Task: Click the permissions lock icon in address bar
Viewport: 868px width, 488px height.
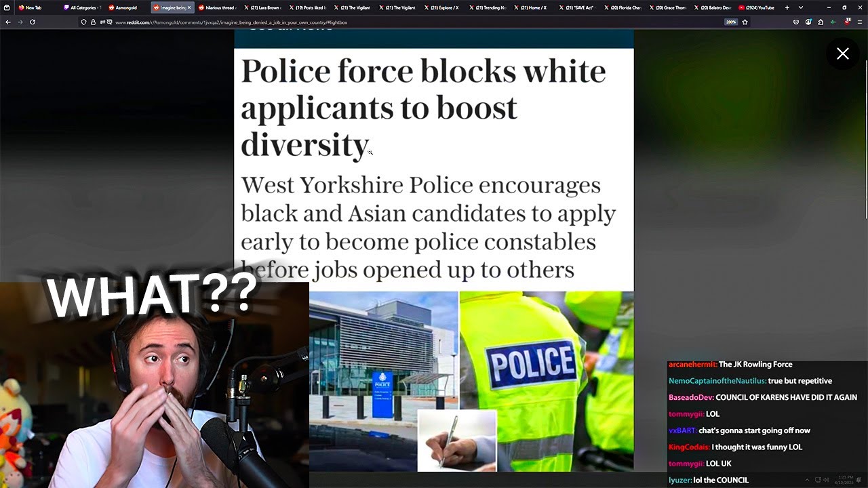Action: pos(93,22)
